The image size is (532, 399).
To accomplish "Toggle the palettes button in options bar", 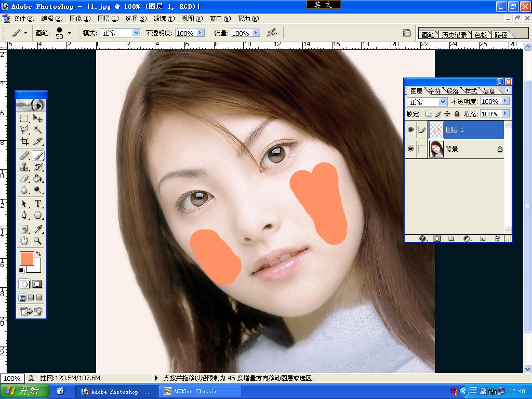I will [x=406, y=33].
